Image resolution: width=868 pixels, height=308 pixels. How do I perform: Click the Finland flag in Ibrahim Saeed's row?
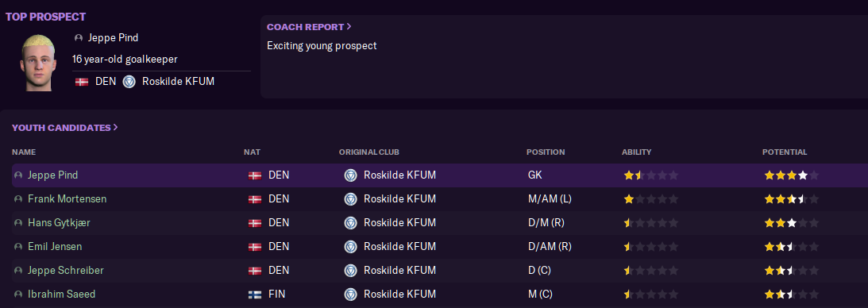click(x=255, y=295)
